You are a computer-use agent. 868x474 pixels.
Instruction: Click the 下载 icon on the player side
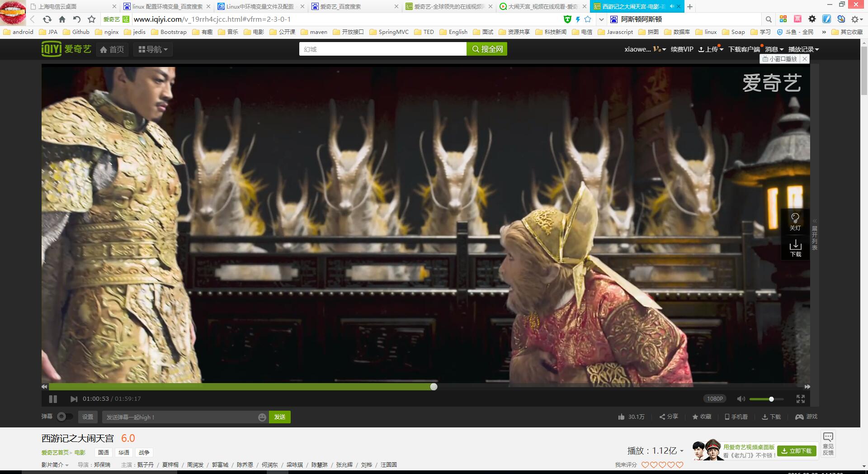[795, 248]
